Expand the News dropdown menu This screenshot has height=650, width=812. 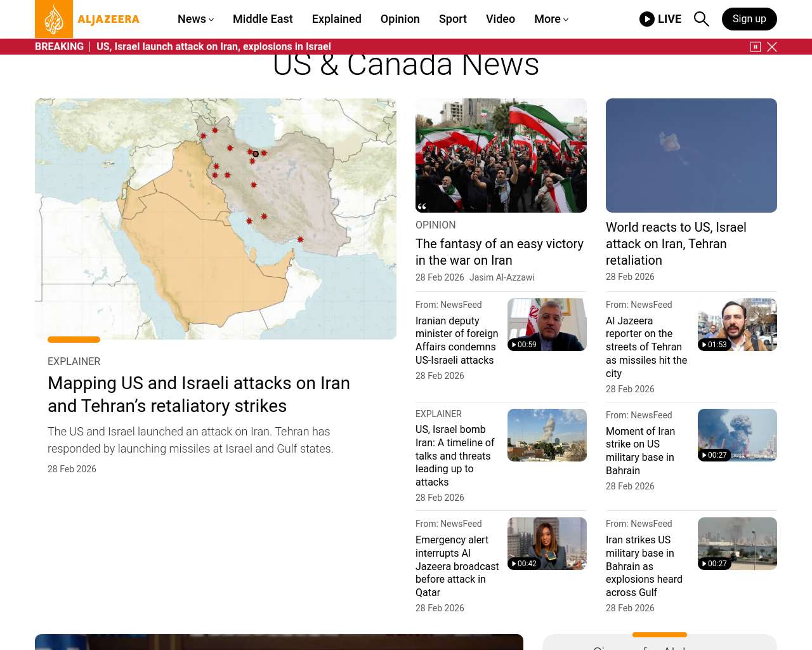tap(195, 19)
